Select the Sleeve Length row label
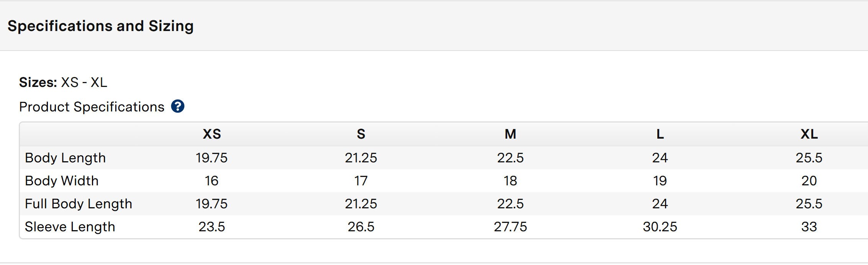This screenshot has height=265, width=868. pos(70,227)
